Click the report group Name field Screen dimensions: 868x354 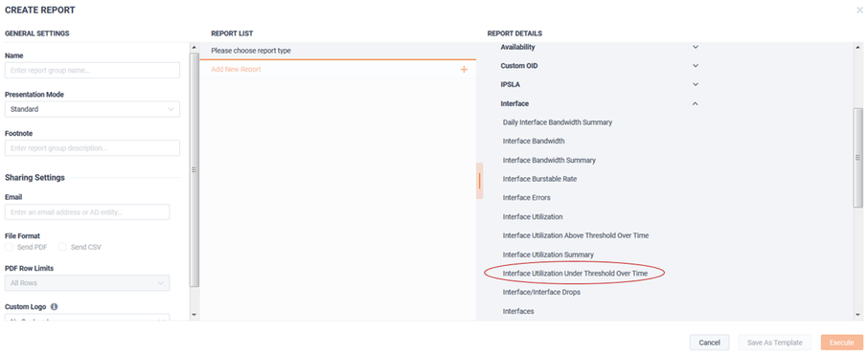click(92, 70)
